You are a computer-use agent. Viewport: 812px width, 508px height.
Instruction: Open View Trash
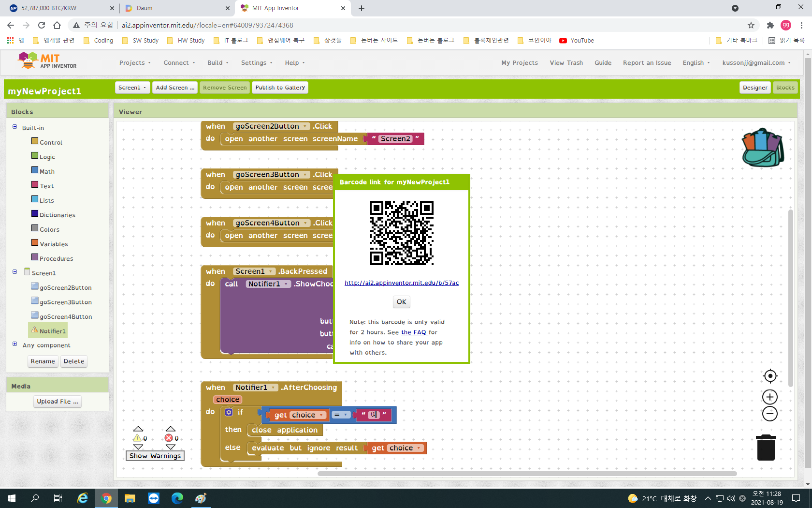click(566, 63)
